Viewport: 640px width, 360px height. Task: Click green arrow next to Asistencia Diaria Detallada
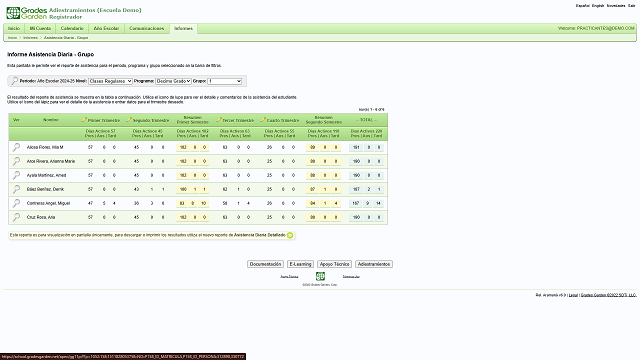point(290,235)
